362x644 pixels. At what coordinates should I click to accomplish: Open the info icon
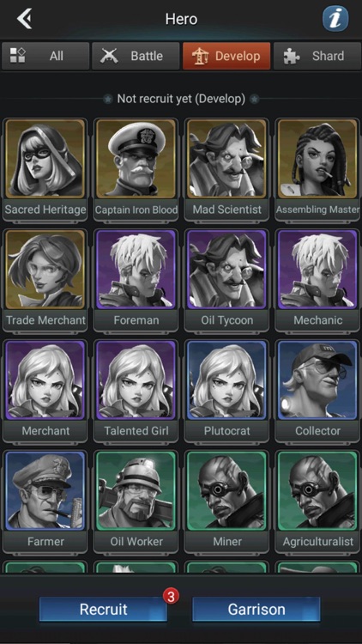(335, 19)
